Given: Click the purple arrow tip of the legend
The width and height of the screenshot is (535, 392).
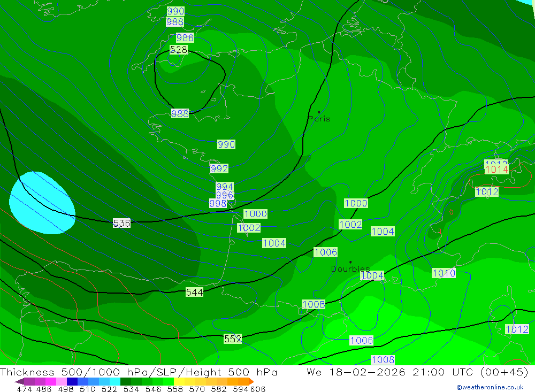Looking at the screenshot, I should pos(19,381).
